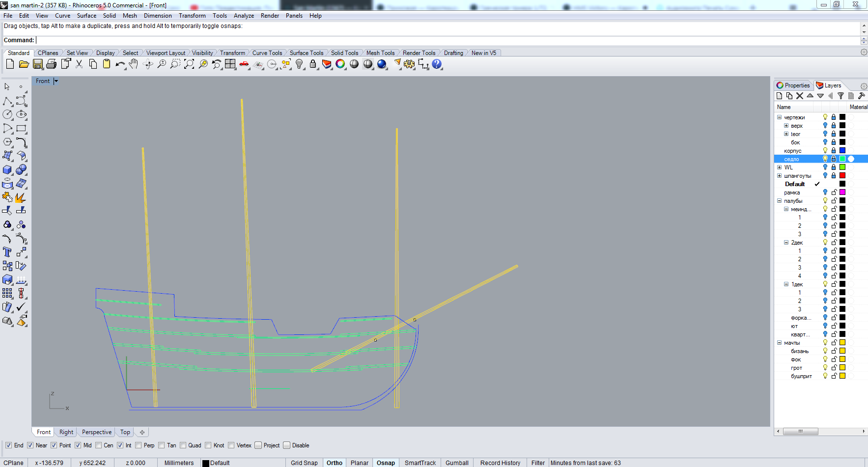This screenshot has height=467, width=868.
Task: Open the Front viewport dropdown arrow
Action: (56, 81)
